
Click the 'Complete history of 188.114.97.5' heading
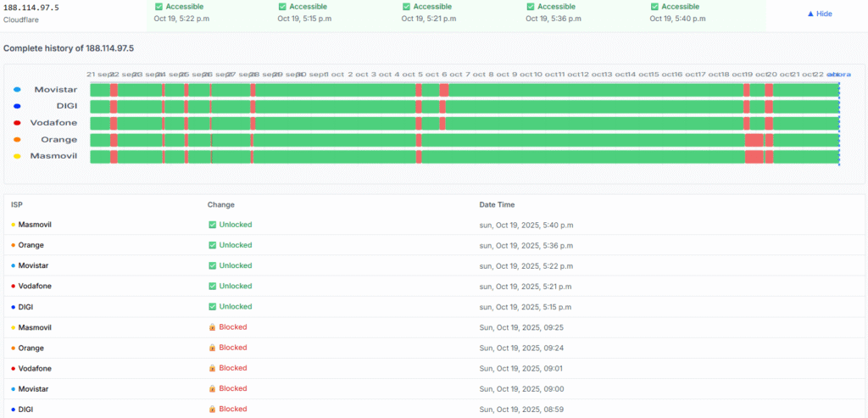pos(68,48)
